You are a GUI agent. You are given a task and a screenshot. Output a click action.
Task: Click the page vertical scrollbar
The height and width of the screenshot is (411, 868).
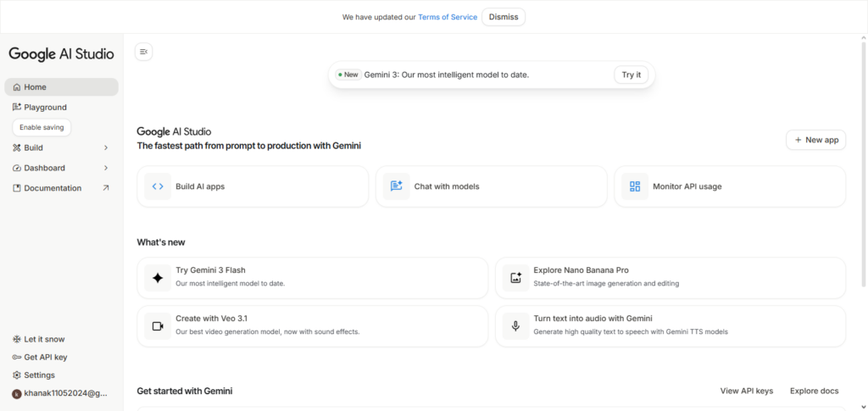tap(864, 164)
